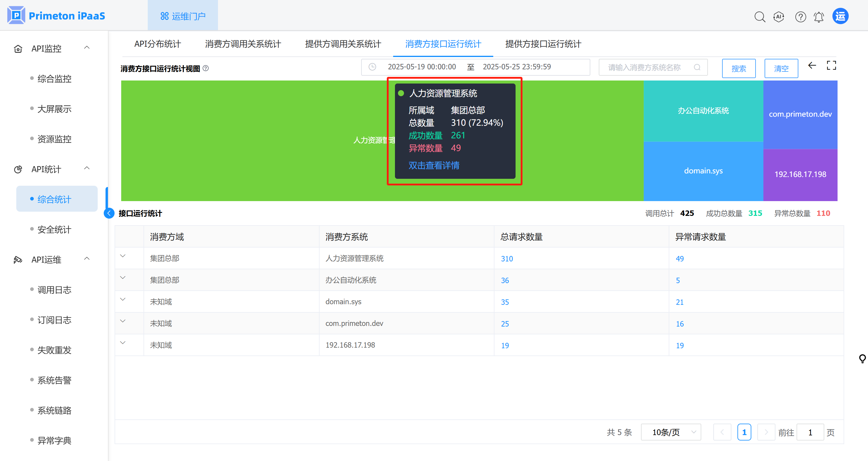Open the notification bell

(819, 17)
